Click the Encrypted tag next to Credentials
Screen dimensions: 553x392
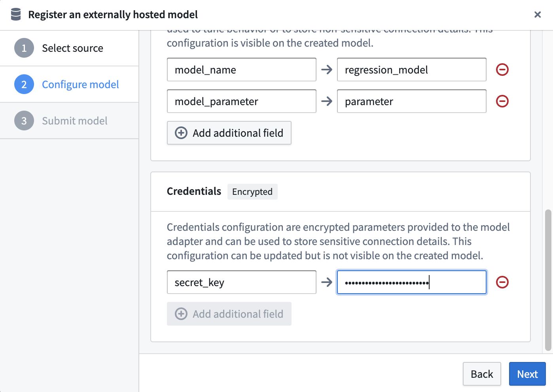(x=252, y=192)
